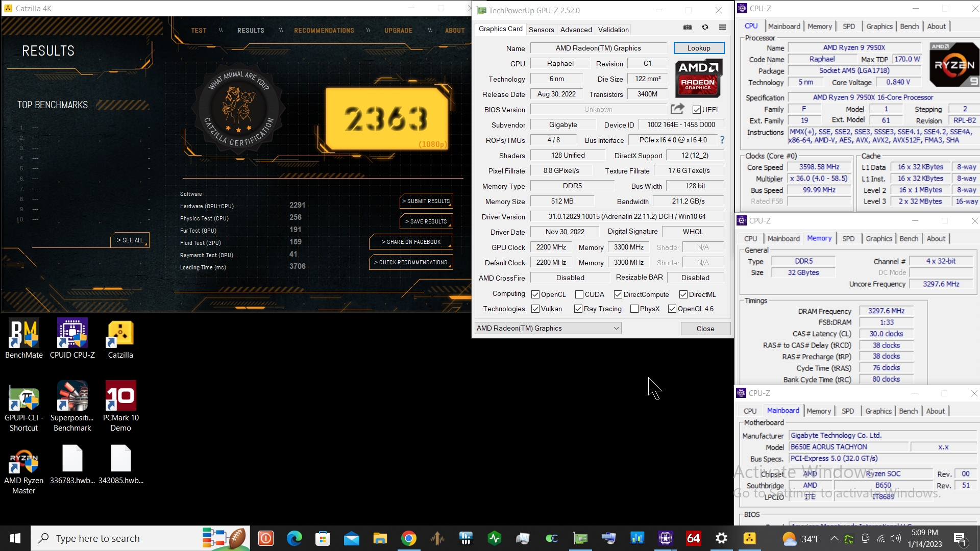This screenshot has width=980, height=551.
Task: Select the 343085.hwb file on desktop
Action: 121,465
